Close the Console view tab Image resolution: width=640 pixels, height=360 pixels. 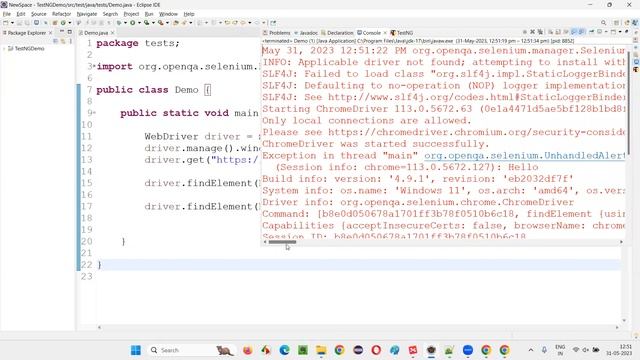(385, 33)
